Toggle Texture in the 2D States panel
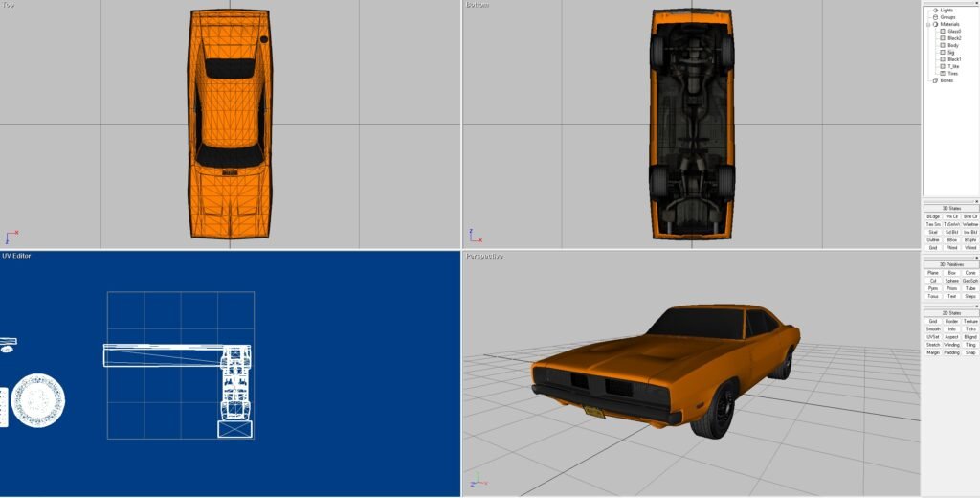This screenshot has width=980, height=498. click(x=970, y=321)
